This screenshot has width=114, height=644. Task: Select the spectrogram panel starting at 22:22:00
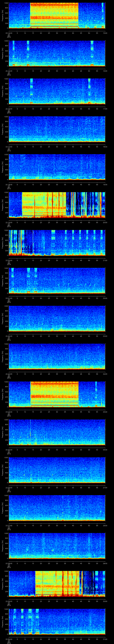57,318
